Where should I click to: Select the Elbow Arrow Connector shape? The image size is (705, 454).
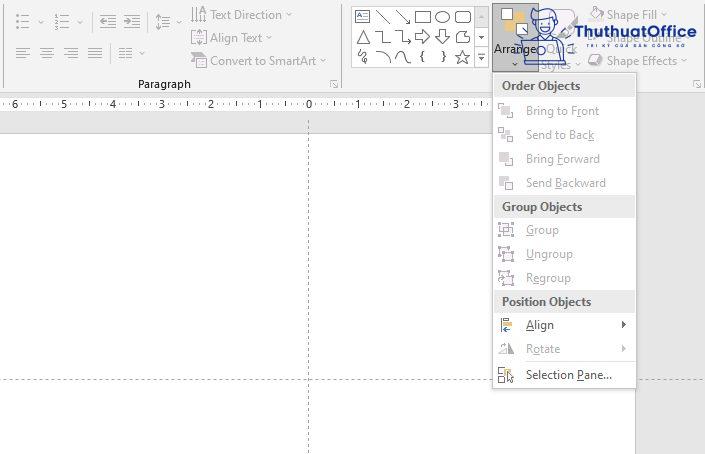click(403, 37)
